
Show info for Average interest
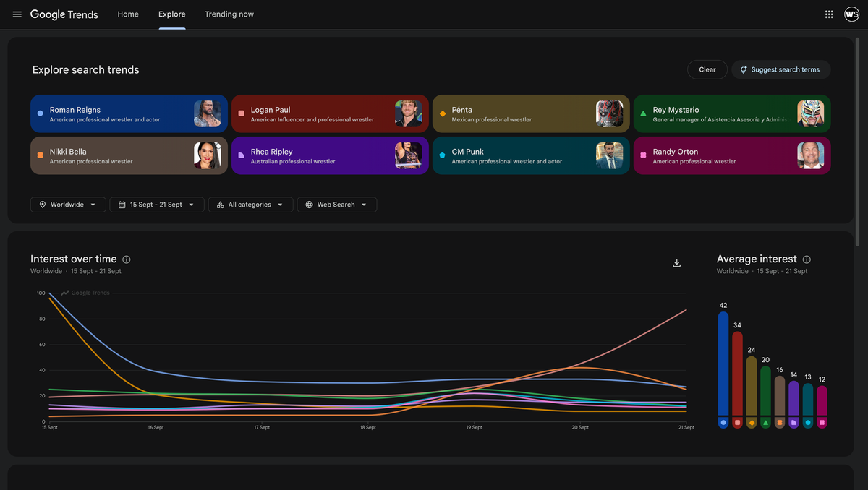[807, 259]
